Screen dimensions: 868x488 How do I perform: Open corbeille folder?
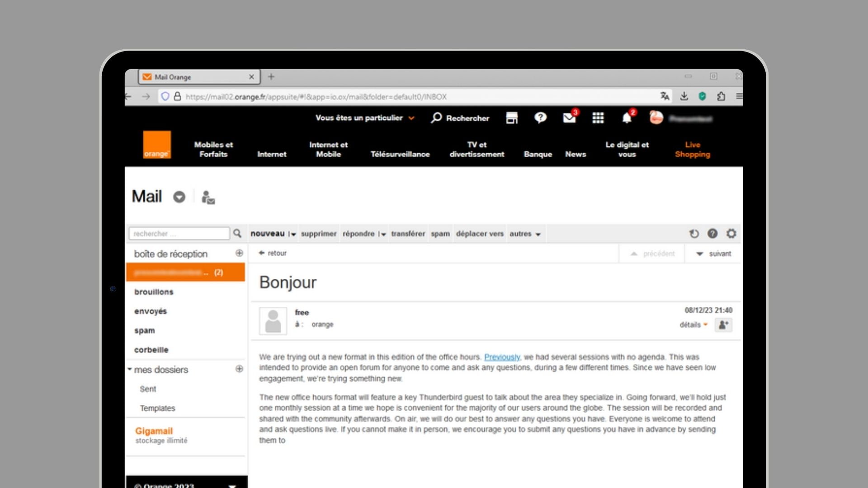coord(151,350)
